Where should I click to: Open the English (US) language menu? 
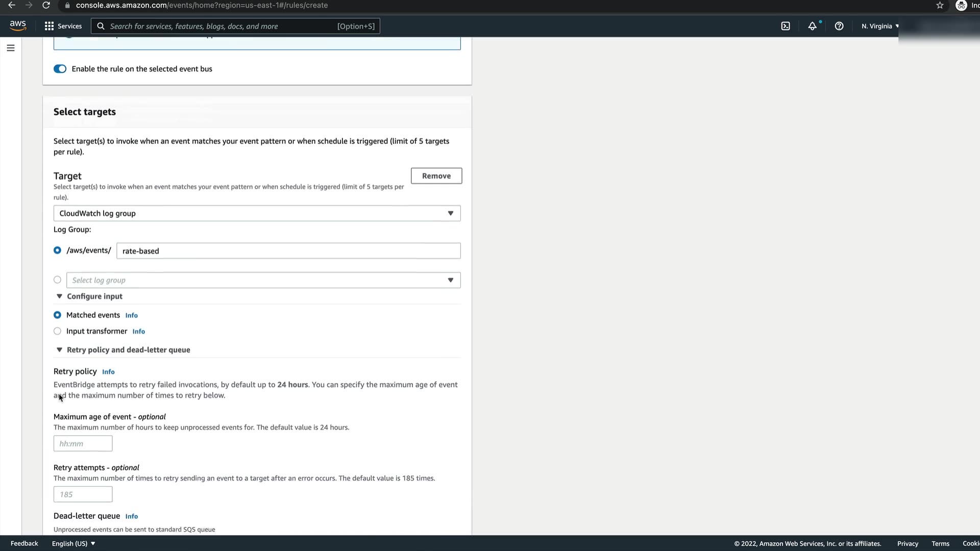[73, 543]
